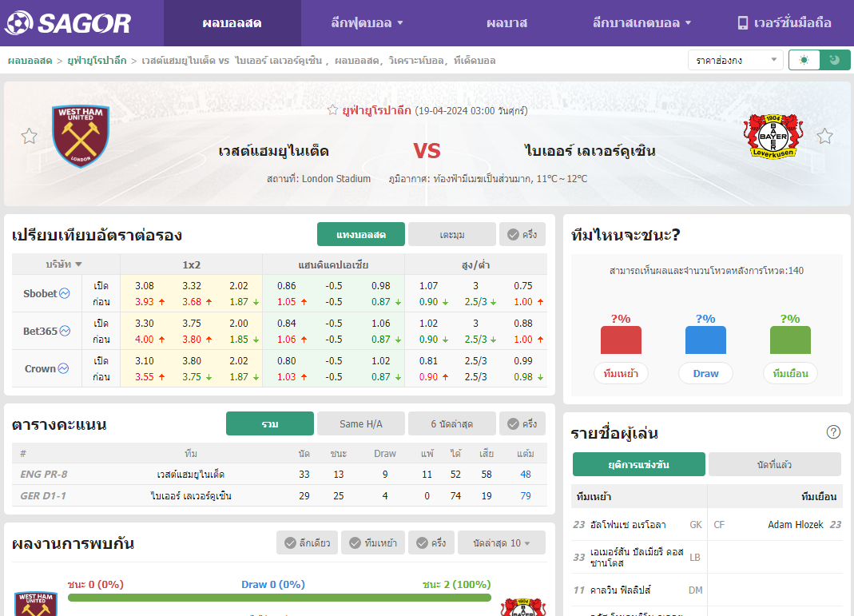Click the green head-to-head win ratio bar
Image resolution: width=854 pixels, height=616 pixels.
pos(280,598)
